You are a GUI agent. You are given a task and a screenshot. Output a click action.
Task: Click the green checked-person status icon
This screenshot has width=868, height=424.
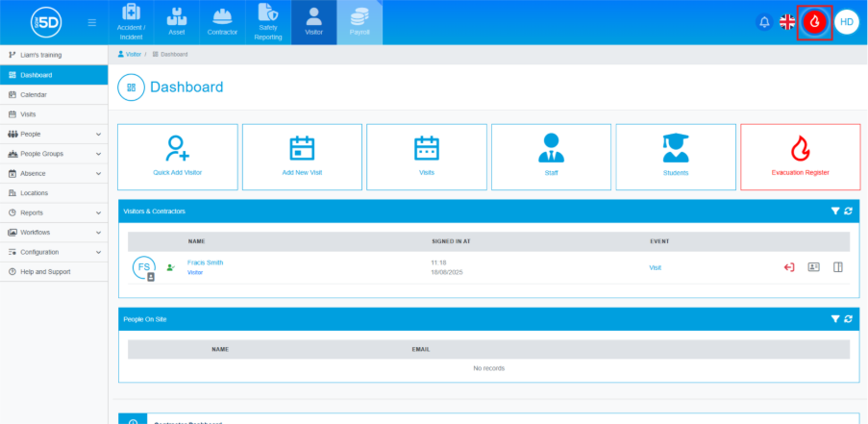(x=171, y=267)
